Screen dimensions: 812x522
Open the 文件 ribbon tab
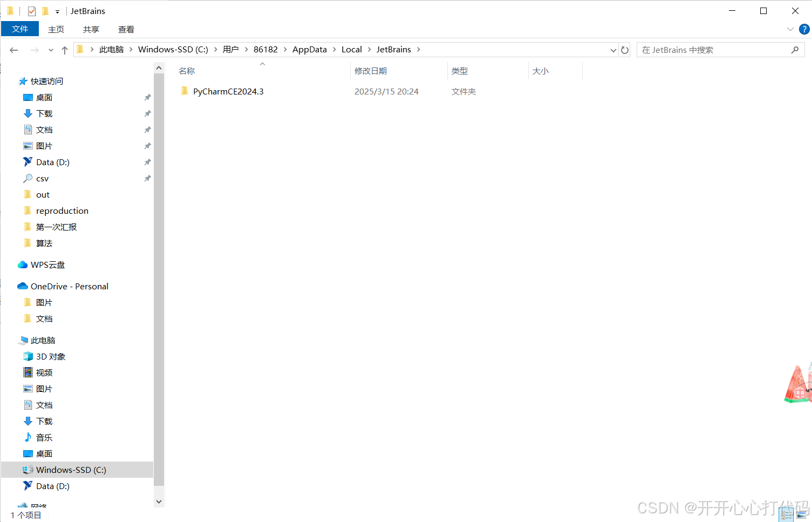click(x=20, y=29)
